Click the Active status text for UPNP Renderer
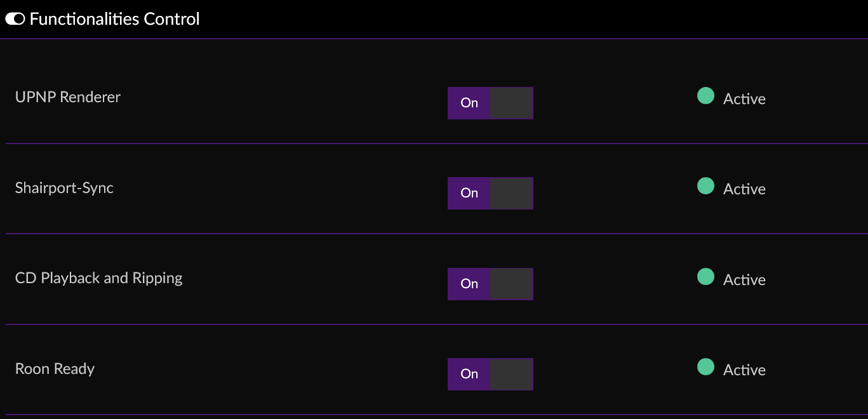The width and height of the screenshot is (868, 419). [x=744, y=99]
